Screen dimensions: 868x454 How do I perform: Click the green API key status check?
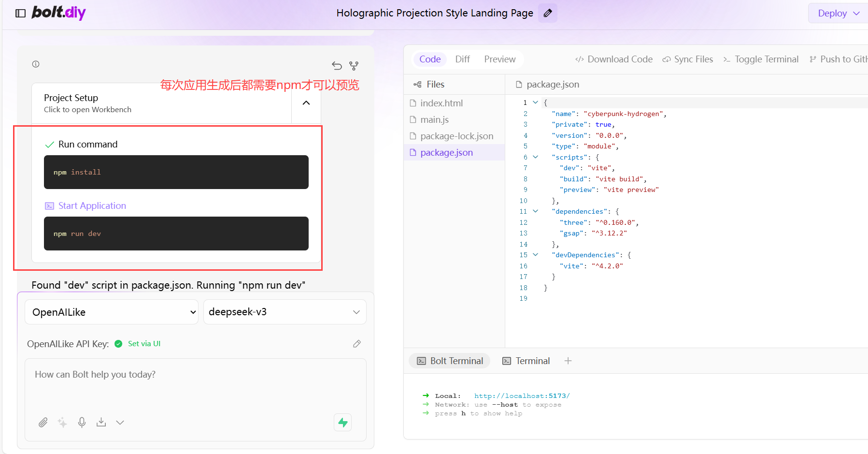[118, 344]
